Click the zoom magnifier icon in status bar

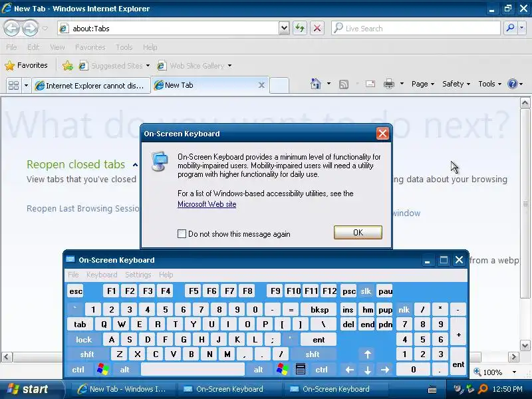pyautogui.click(x=477, y=372)
